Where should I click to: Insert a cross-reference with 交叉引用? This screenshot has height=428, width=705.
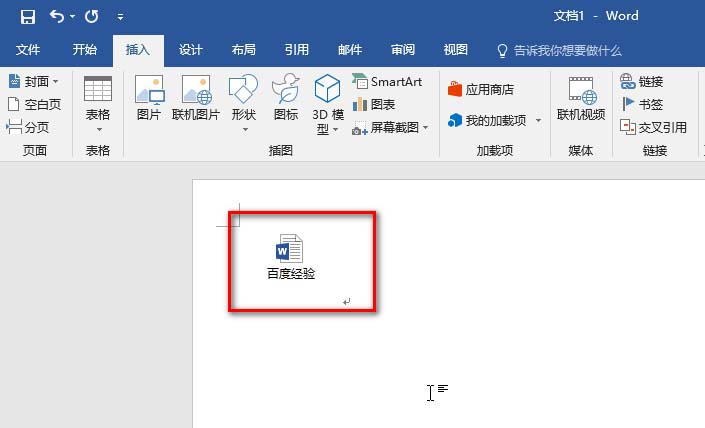pos(653,127)
